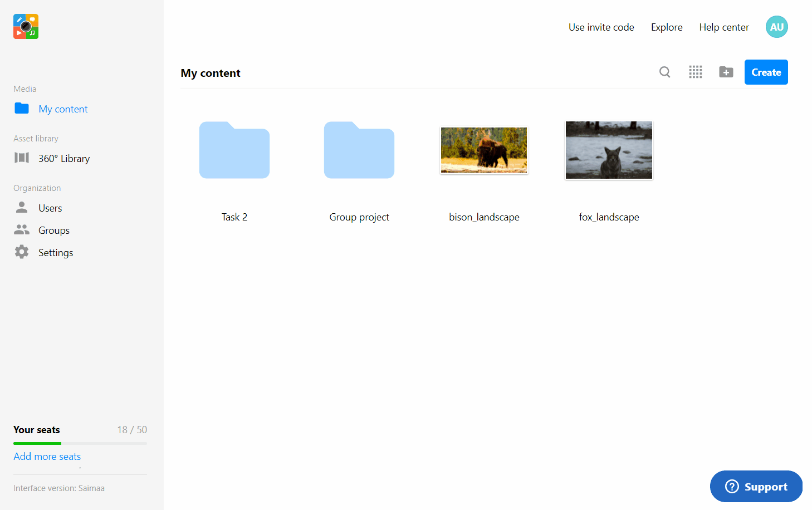Open Groups in the Organization section

coord(54,231)
